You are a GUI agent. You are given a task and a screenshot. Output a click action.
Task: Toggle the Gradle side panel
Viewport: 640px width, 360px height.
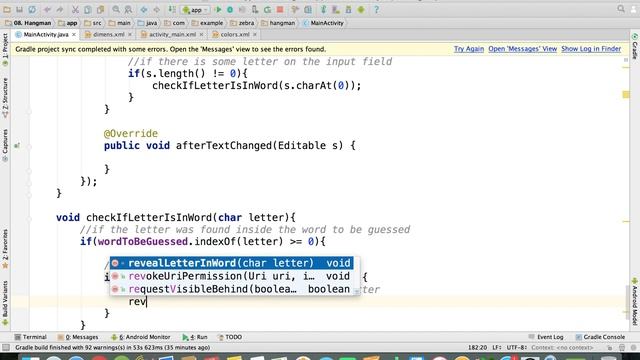point(635,46)
